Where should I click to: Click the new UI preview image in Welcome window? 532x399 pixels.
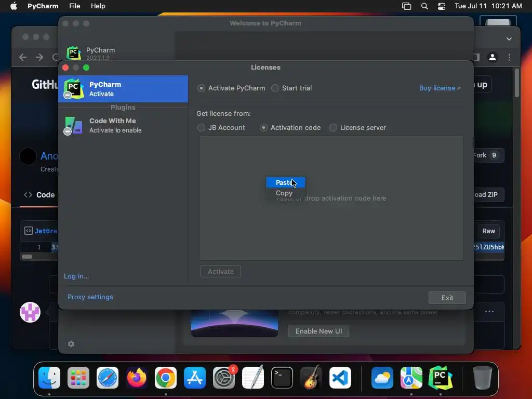coord(234,323)
